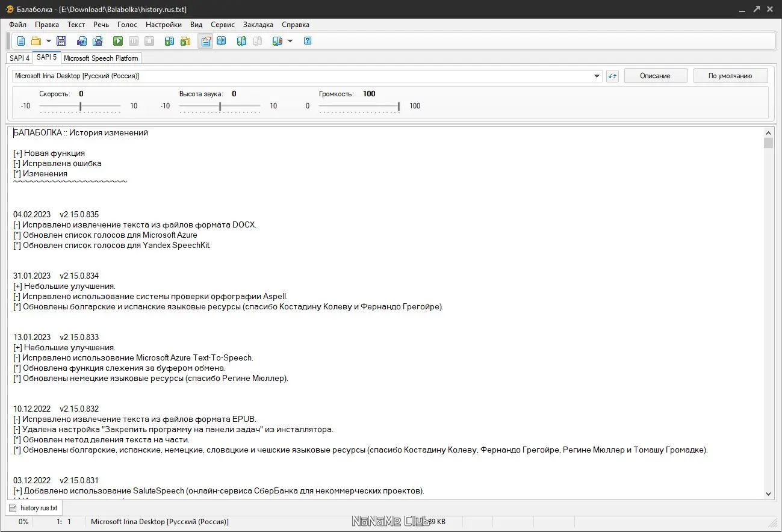Image resolution: width=782 pixels, height=532 pixels.
Task: Click the scroll down arrow of the text area
Action: pos(768,493)
